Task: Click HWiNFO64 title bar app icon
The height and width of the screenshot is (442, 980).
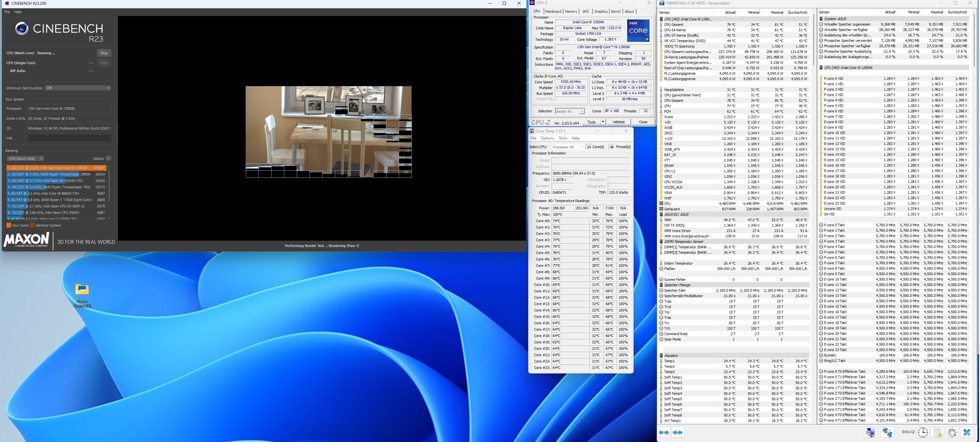Action: 662,3
